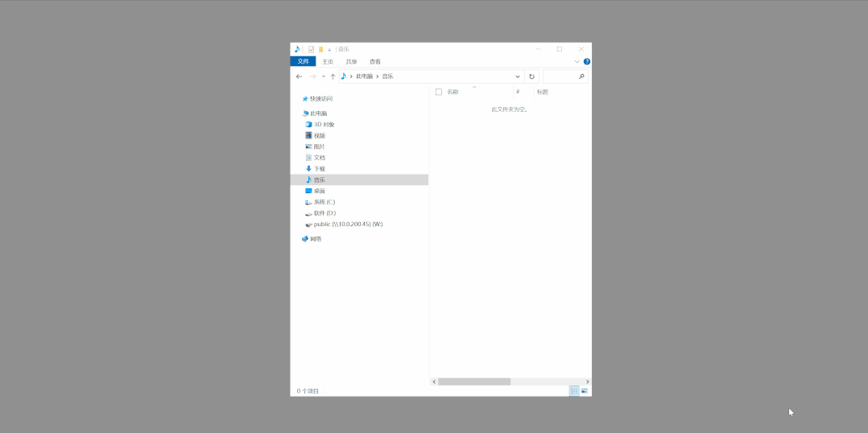Open the address bar history dropdown
The width and height of the screenshot is (868, 433).
[x=518, y=76]
